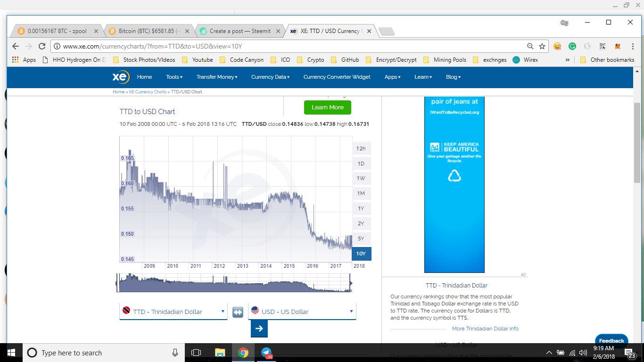Open File Explorer from the taskbar
This screenshot has height=362, width=644.
(x=220, y=353)
